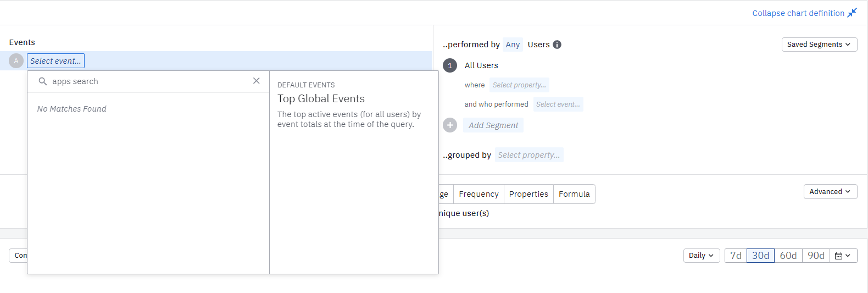Screen dimensions: 868x293
Task: Select the 90d time range
Action: tap(816, 256)
